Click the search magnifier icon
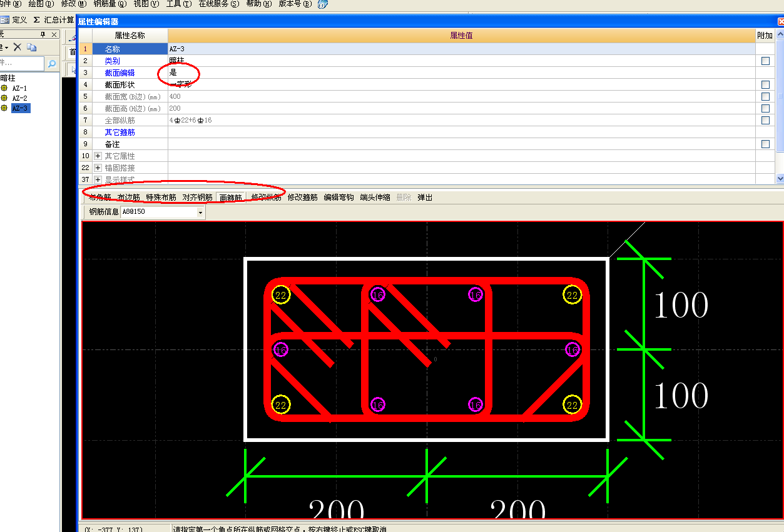This screenshot has width=784, height=532. coord(52,64)
